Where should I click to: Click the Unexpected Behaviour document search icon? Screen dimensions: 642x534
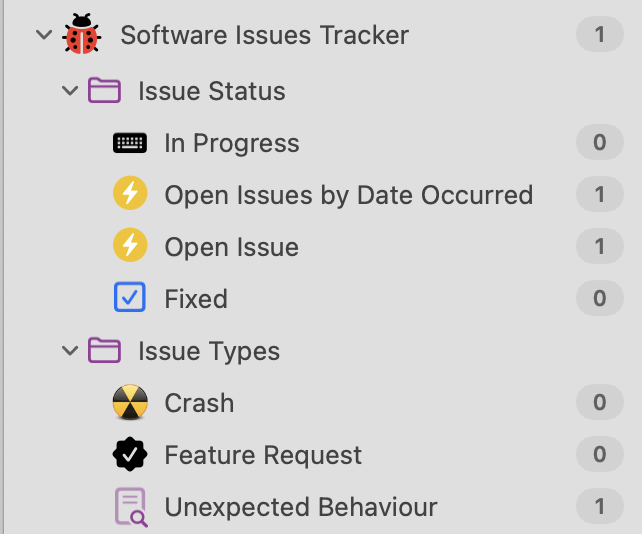point(130,507)
